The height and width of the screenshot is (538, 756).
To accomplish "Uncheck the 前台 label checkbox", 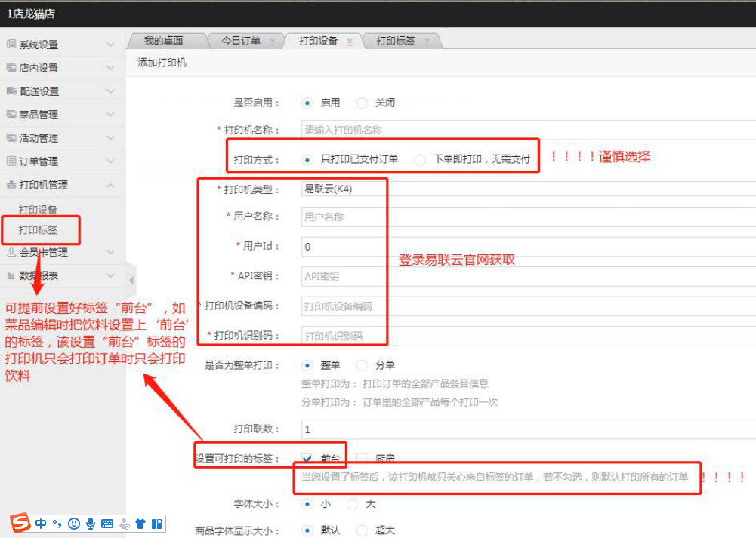I will 307,458.
